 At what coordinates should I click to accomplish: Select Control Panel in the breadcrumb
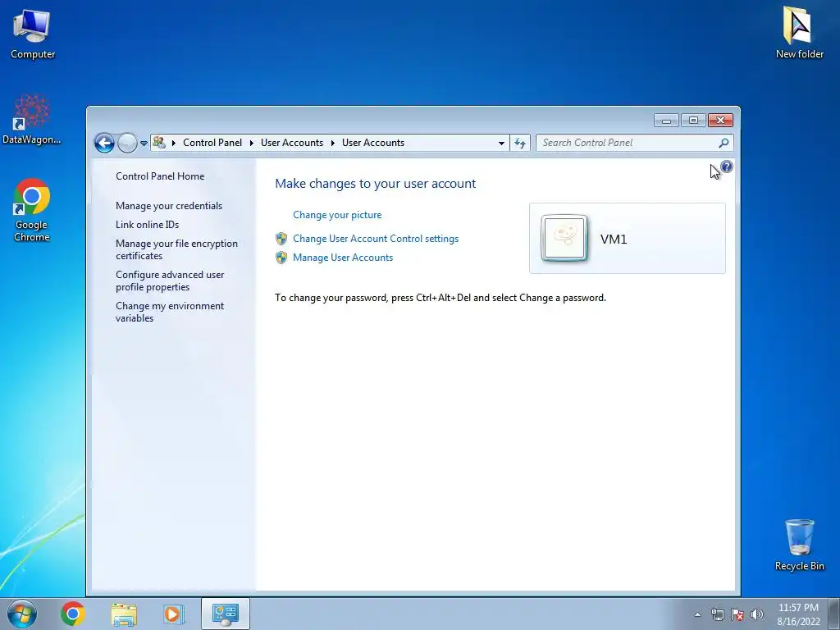(x=212, y=143)
